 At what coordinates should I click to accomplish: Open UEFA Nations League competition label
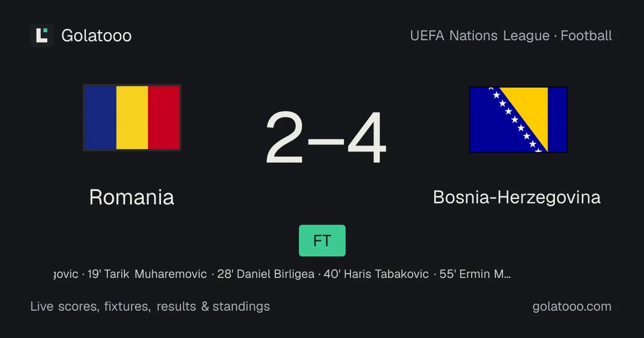(x=480, y=36)
